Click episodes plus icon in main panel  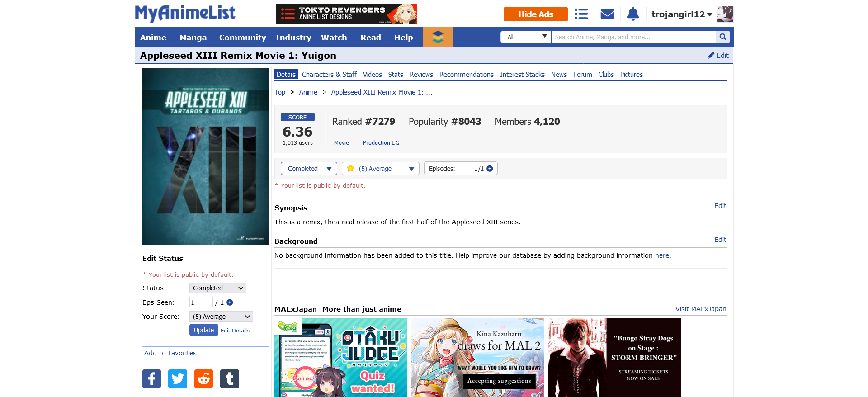click(x=490, y=169)
